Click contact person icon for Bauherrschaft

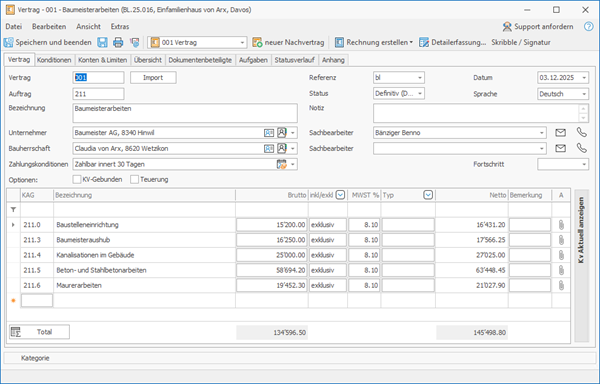coord(282,148)
